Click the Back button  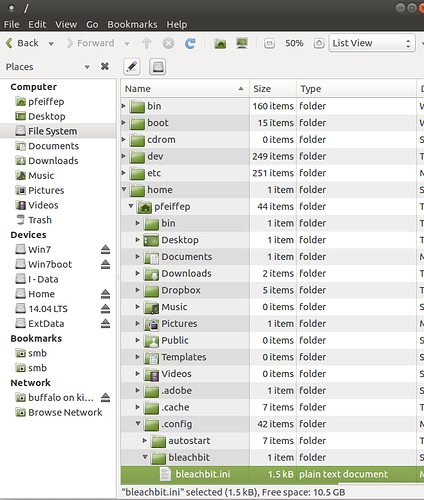pyautogui.click(x=22, y=43)
